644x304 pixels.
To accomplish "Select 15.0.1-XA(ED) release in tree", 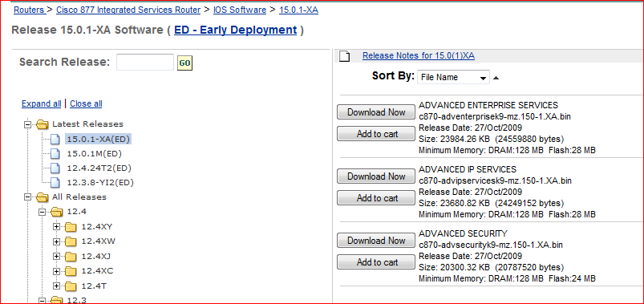I will (x=98, y=140).
